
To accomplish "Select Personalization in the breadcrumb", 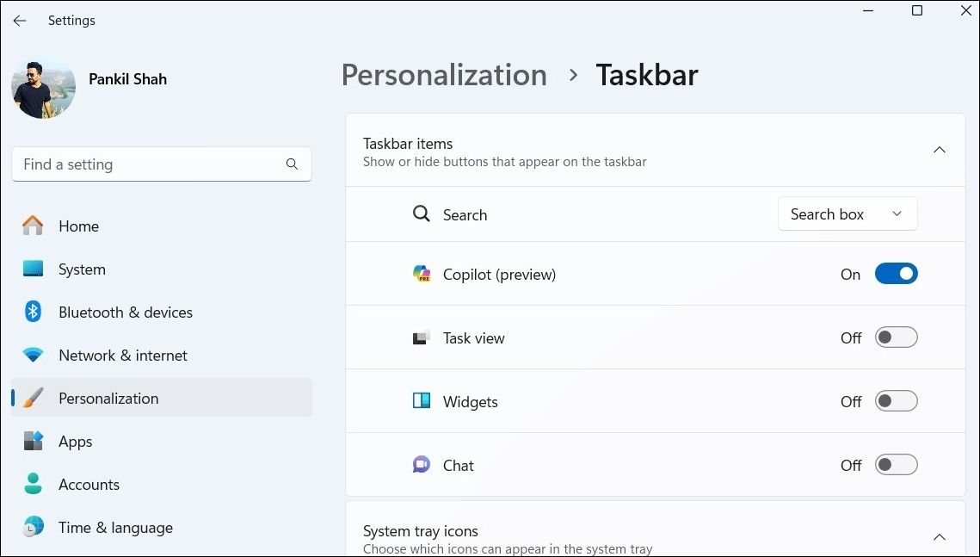I will 444,75.
